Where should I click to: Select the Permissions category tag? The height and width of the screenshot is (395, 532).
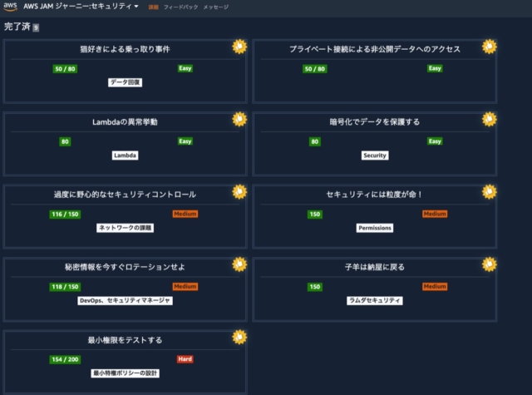(374, 228)
